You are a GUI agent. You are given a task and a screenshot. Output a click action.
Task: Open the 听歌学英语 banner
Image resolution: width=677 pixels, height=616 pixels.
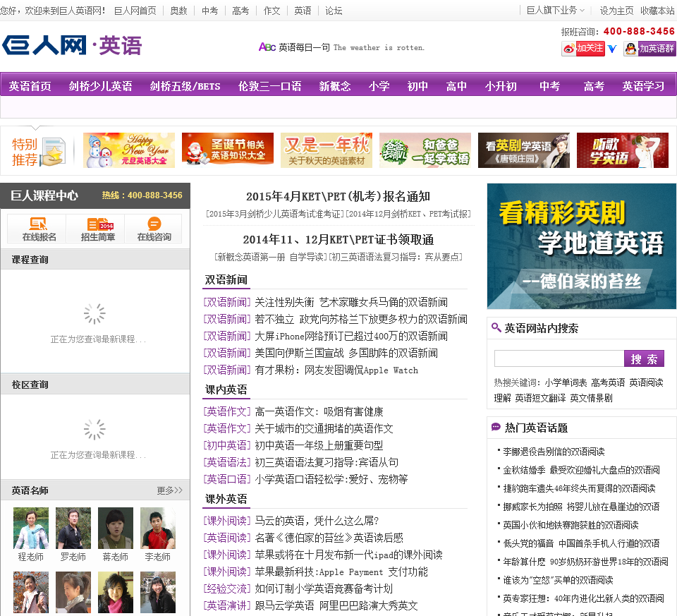click(622, 150)
